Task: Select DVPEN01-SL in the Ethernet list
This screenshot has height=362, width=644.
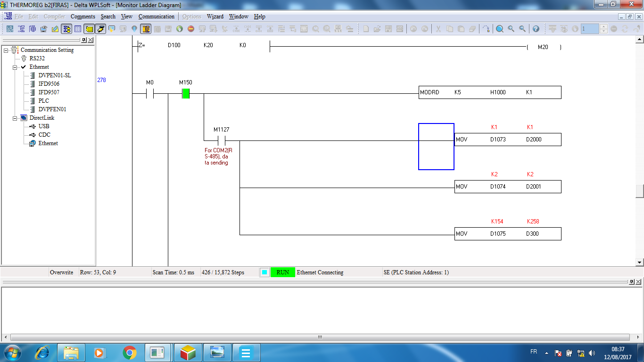Action: (54, 75)
